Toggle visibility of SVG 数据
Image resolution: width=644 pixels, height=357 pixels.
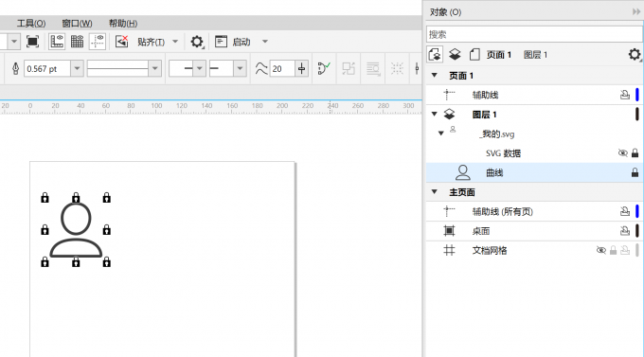point(622,153)
